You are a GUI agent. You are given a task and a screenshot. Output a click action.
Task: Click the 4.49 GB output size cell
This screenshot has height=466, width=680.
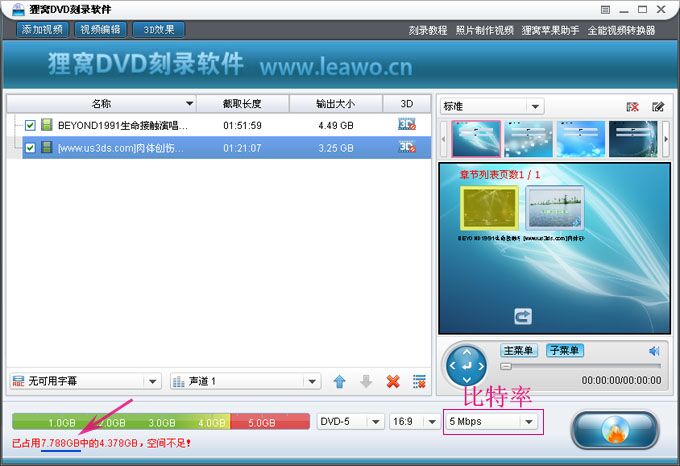(336, 125)
